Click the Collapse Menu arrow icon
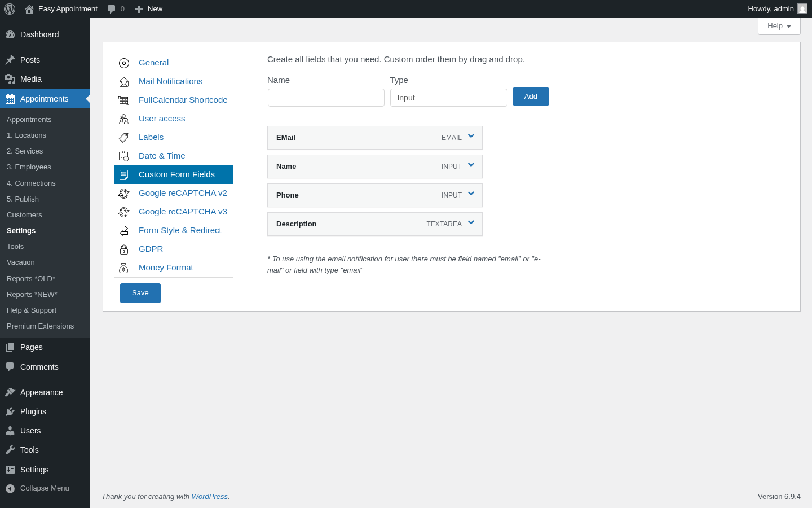Image resolution: width=812 pixels, height=508 pixels. point(10,489)
